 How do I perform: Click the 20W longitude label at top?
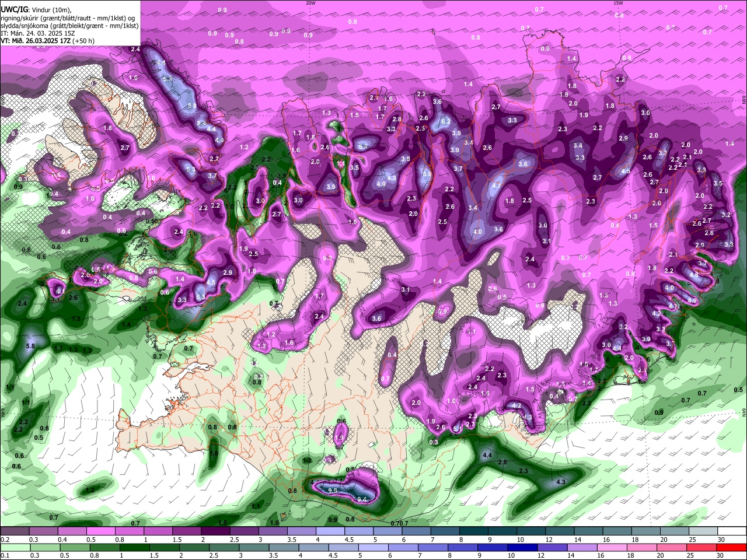click(310, 3)
